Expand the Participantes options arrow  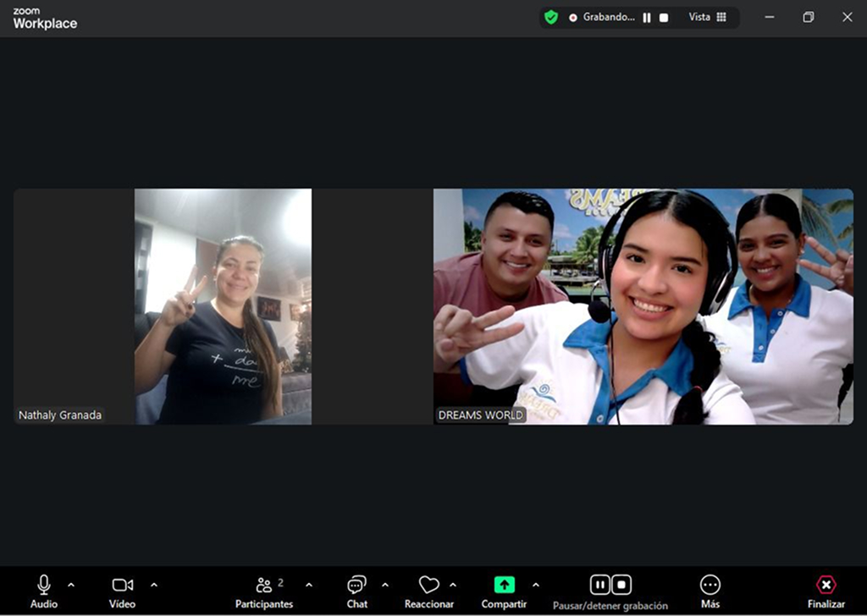coord(309,585)
